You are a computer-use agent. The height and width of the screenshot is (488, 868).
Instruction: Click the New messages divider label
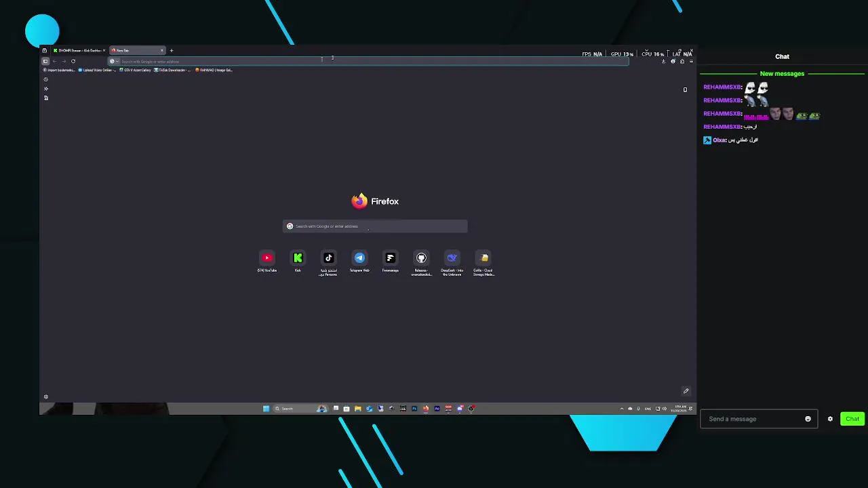[782, 73]
